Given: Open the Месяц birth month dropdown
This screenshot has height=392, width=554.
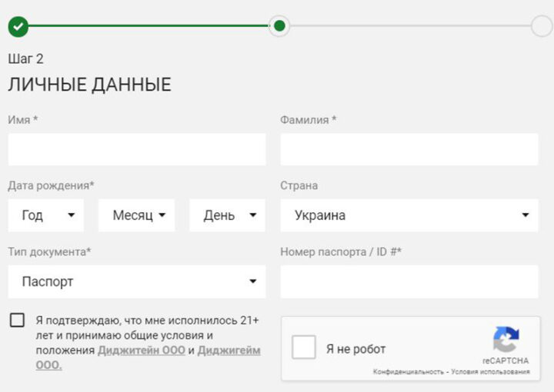Looking at the screenshot, I should (137, 215).
